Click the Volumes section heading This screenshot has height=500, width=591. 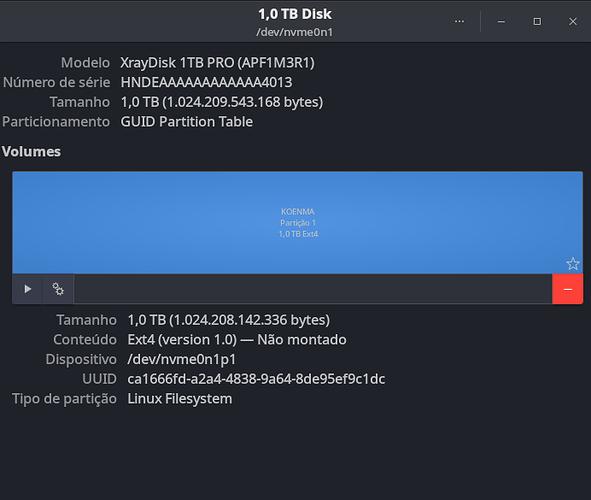tap(31, 151)
